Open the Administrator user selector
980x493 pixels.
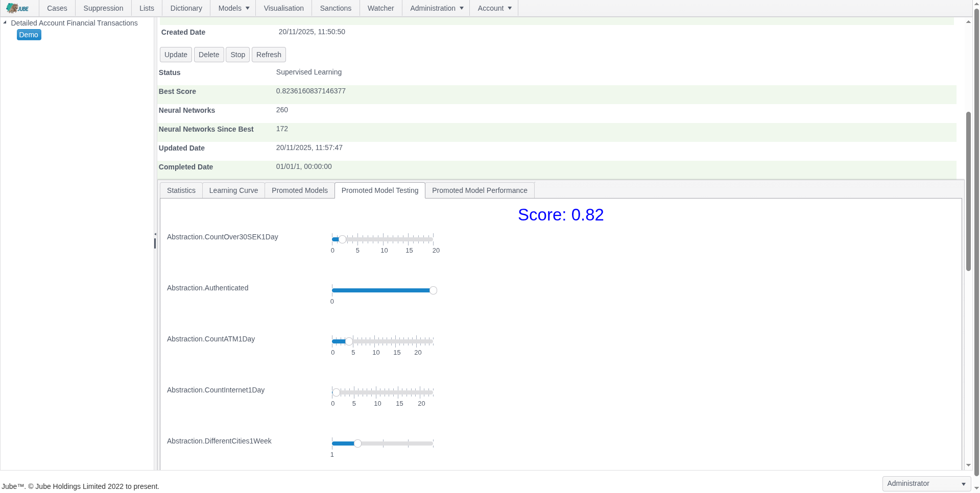tap(926, 483)
